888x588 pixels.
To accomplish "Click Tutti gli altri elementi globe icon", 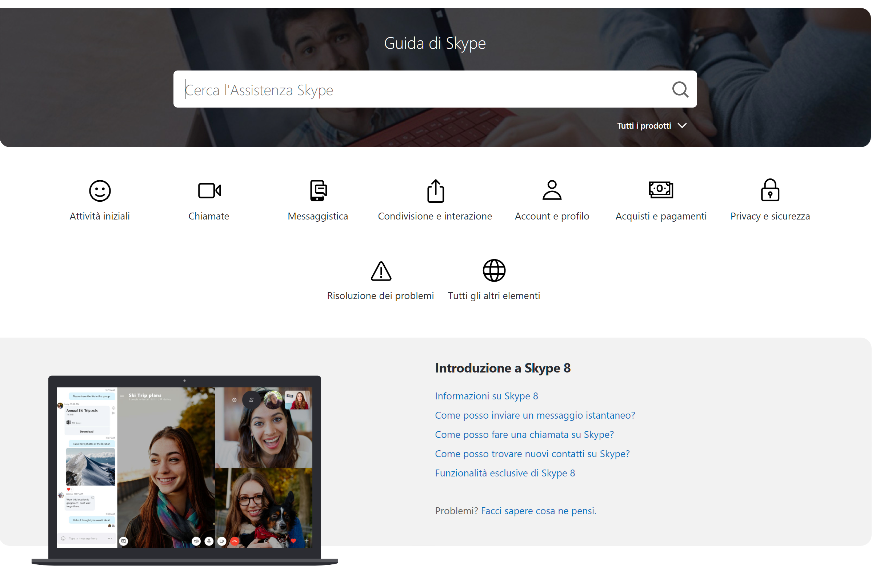I will pyautogui.click(x=494, y=270).
